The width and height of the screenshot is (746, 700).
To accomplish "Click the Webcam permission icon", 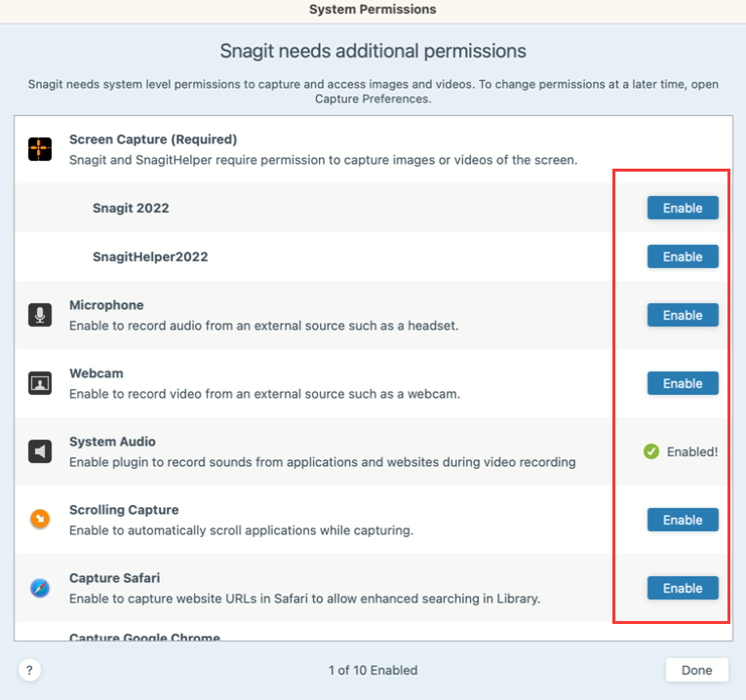I will click(x=40, y=383).
